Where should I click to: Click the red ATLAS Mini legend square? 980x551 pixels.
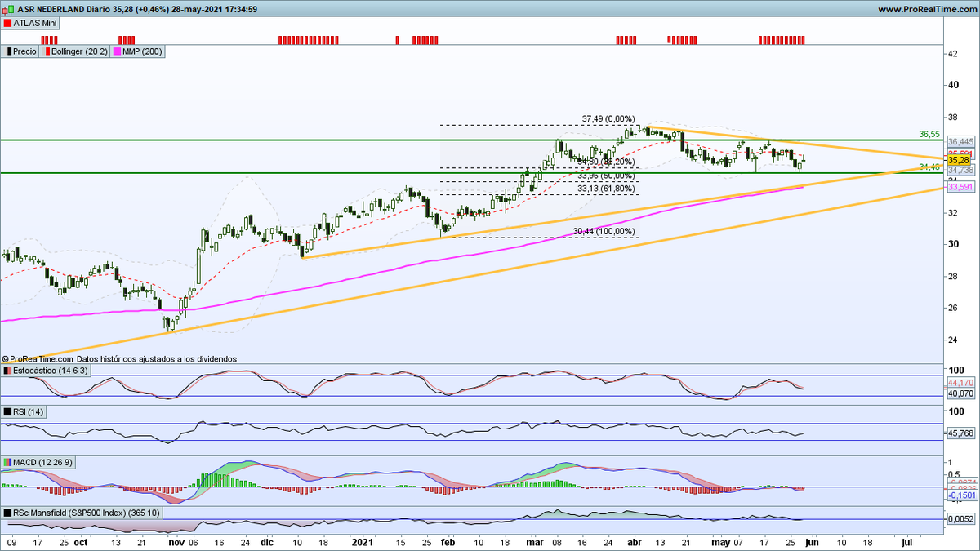7,24
